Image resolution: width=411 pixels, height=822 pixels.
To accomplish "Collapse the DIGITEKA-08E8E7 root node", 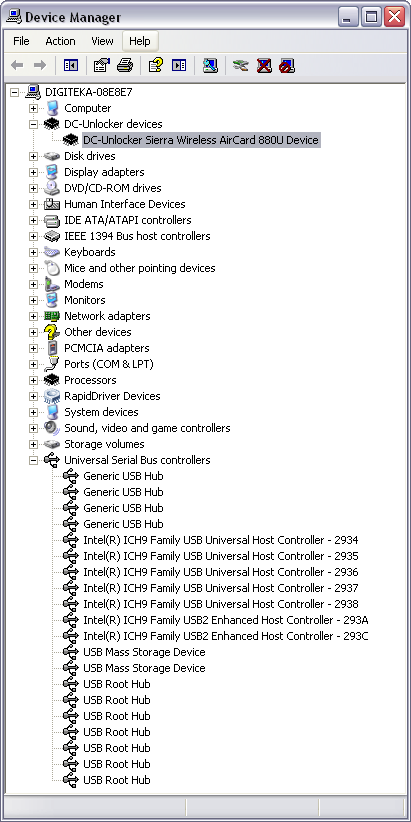I will click(x=15, y=92).
